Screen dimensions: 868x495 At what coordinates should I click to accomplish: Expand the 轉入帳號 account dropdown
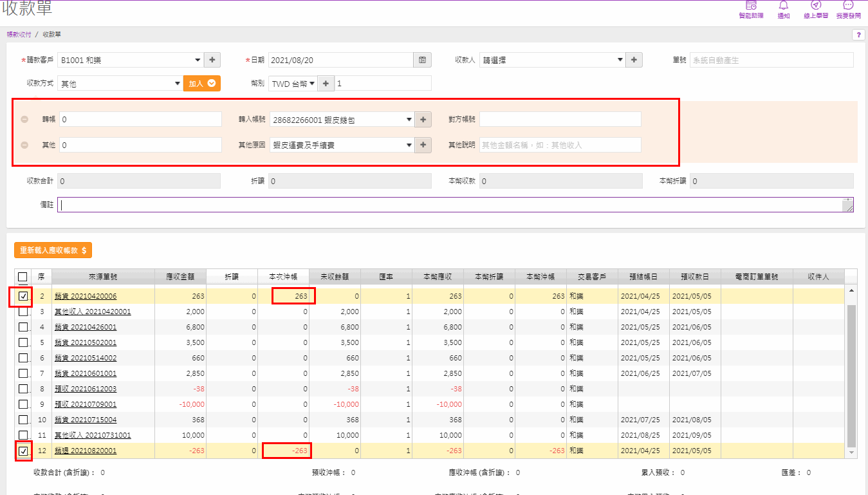coord(342,119)
